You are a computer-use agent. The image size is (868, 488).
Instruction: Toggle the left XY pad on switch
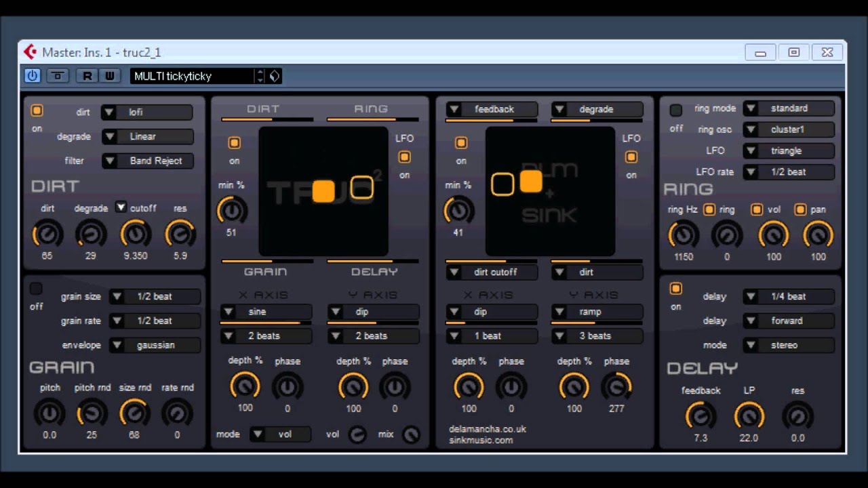tap(234, 143)
